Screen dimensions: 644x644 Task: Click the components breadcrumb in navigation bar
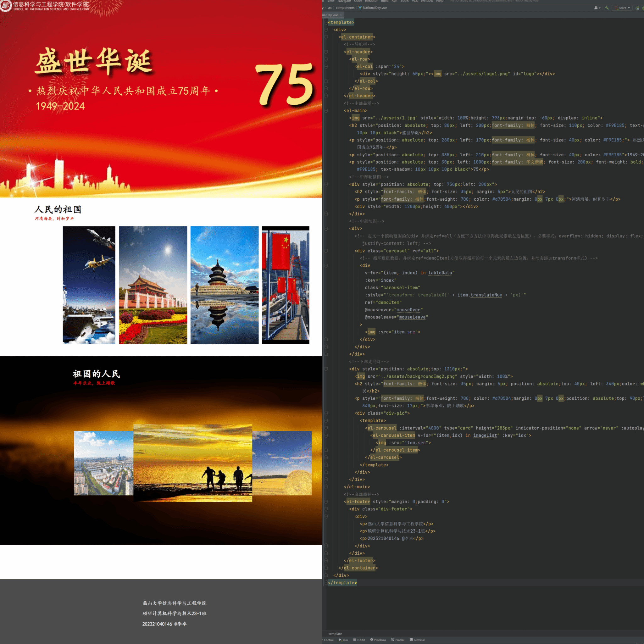(x=345, y=8)
